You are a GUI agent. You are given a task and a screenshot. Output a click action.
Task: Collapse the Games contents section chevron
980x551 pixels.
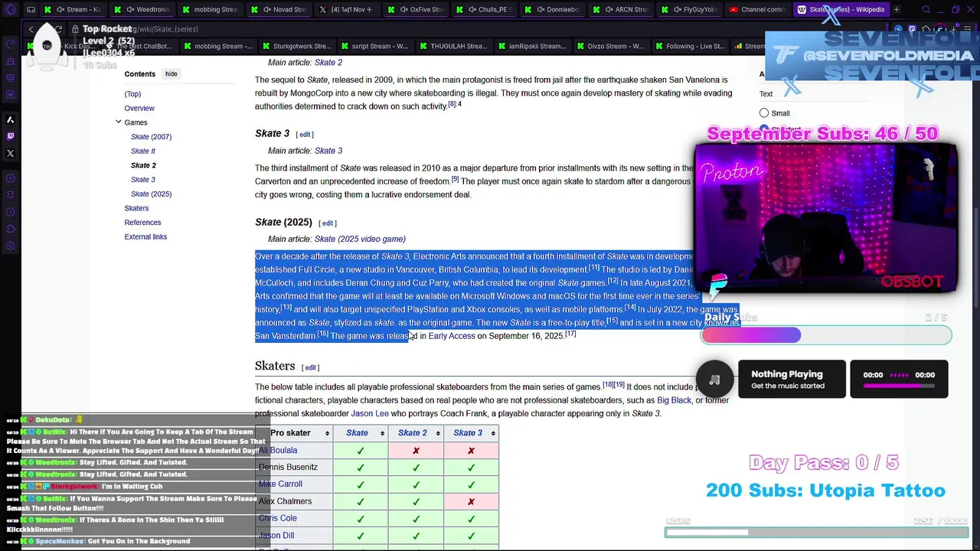tap(119, 122)
